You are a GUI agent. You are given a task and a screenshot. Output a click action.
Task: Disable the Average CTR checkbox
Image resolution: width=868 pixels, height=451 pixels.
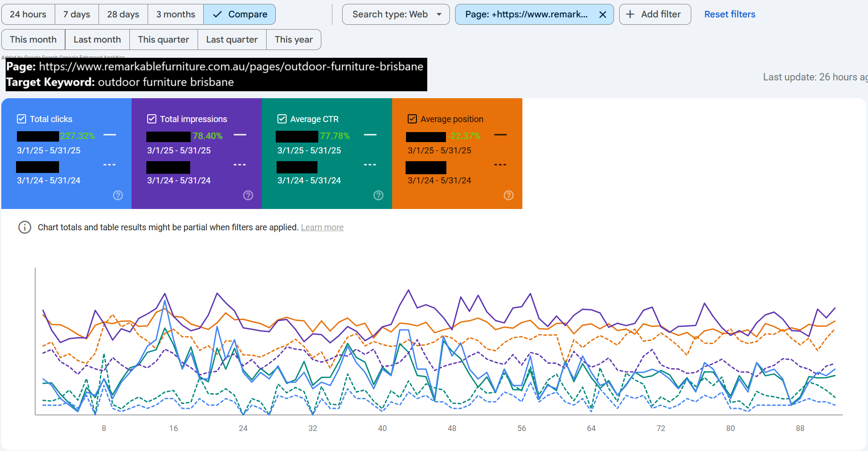point(282,119)
